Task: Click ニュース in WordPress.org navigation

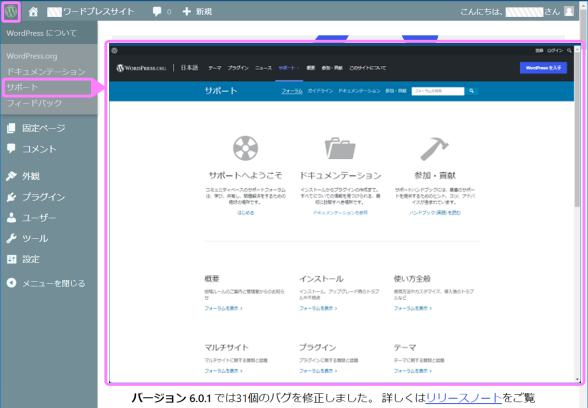Action: click(263, 68)
